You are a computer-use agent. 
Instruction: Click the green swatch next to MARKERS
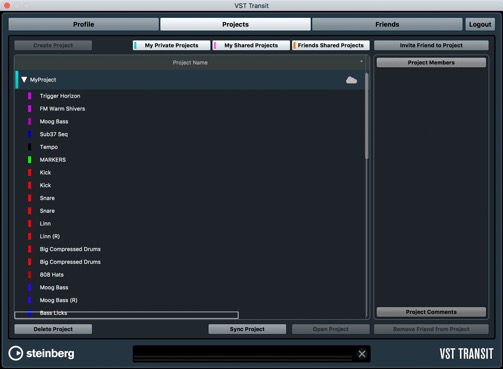[30, 160]
